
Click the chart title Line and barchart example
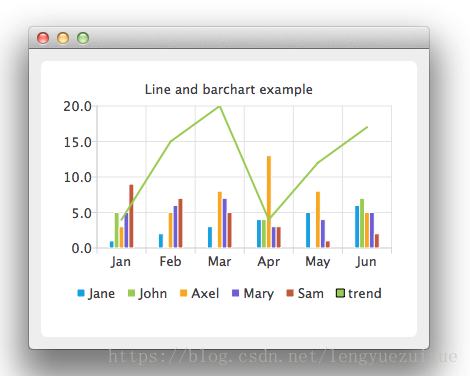click(229, 89)
